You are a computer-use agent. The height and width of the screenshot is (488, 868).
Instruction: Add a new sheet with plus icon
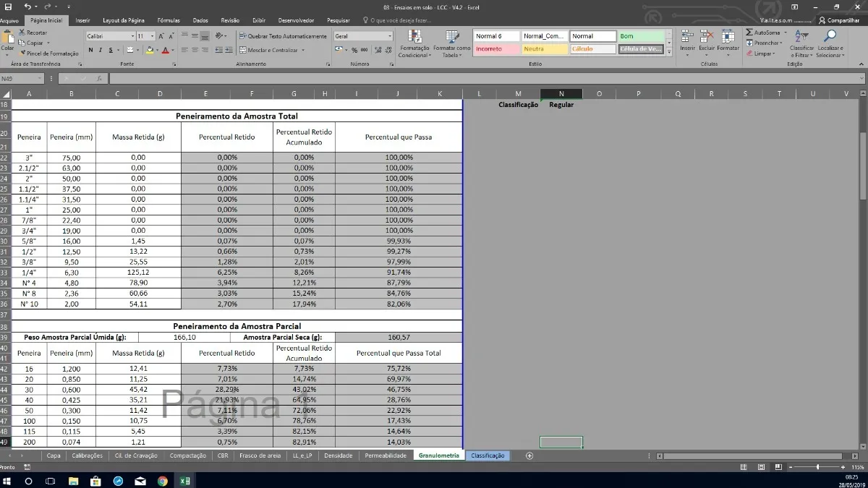[529, 455]
